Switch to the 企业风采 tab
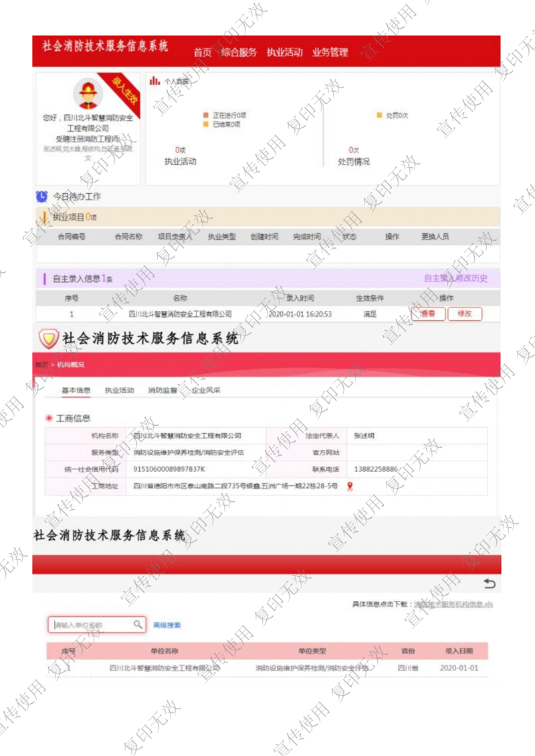The width and height of the screenshot is (535, 756). coord(205,390)
